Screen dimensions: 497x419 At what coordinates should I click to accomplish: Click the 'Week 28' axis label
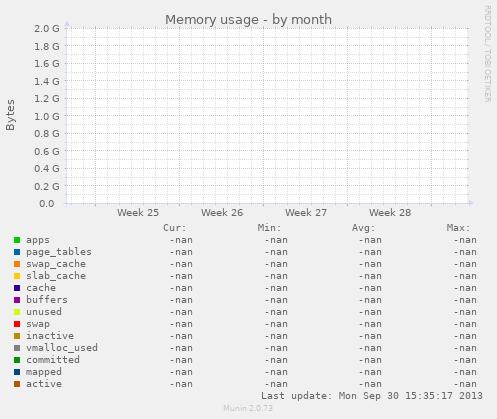(390, 213)
